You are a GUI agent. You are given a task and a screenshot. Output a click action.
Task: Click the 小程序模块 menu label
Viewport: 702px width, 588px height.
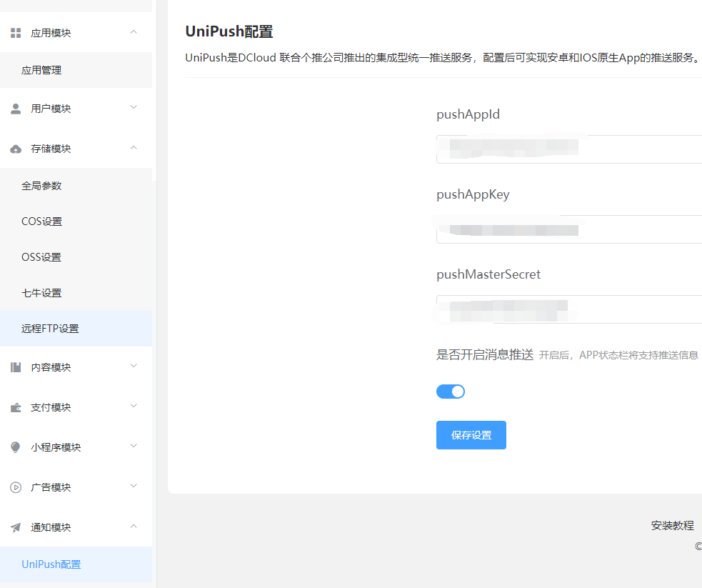coord(56,447)
